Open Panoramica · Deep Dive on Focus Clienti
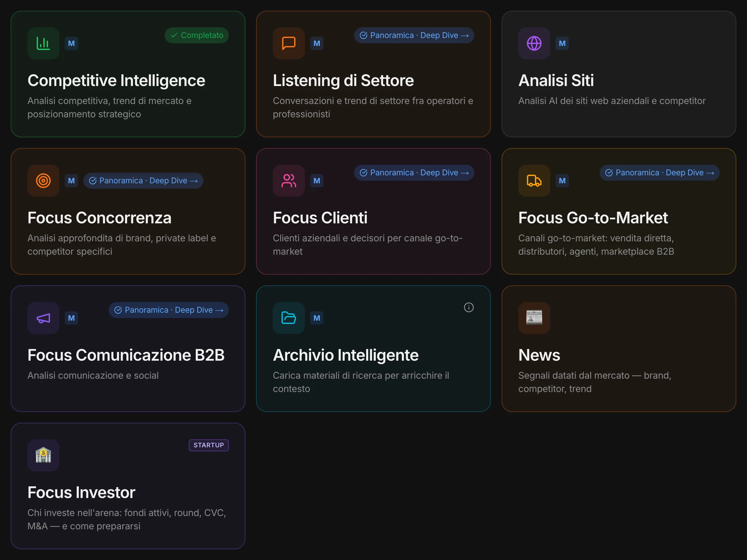The image size is (747, 560). (414, 173)
